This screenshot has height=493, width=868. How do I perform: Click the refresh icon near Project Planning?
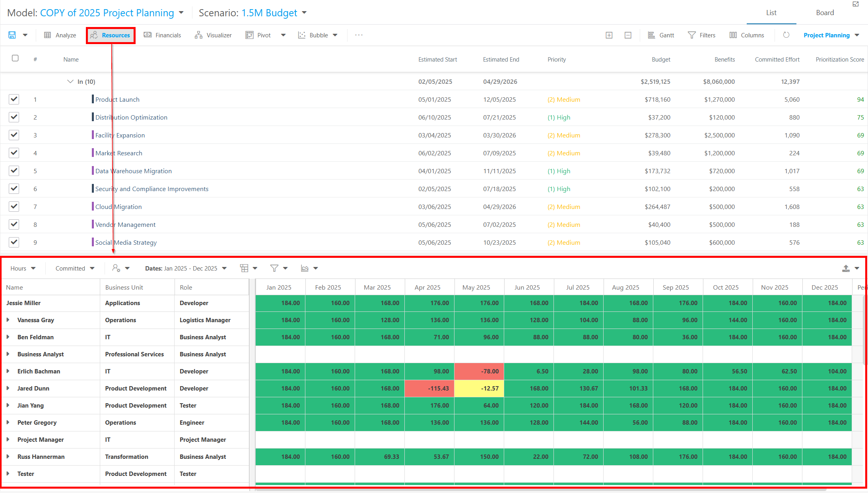click(786, 35)
